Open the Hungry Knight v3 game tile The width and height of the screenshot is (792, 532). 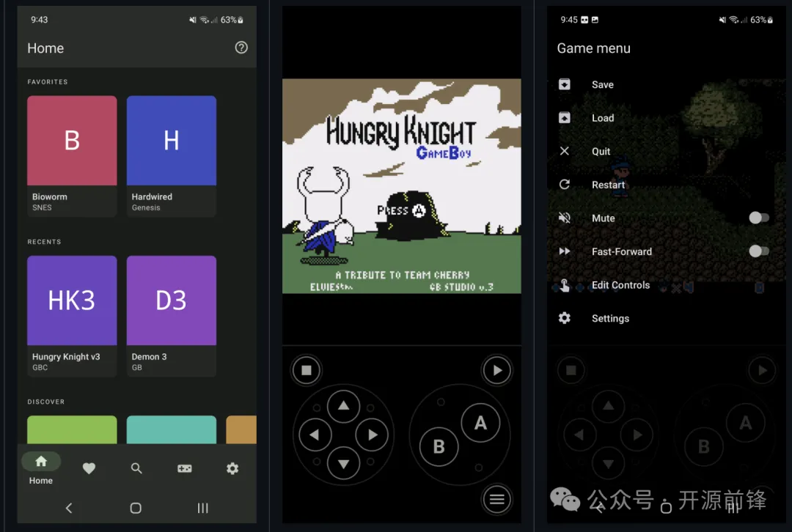tap(72, 314)
